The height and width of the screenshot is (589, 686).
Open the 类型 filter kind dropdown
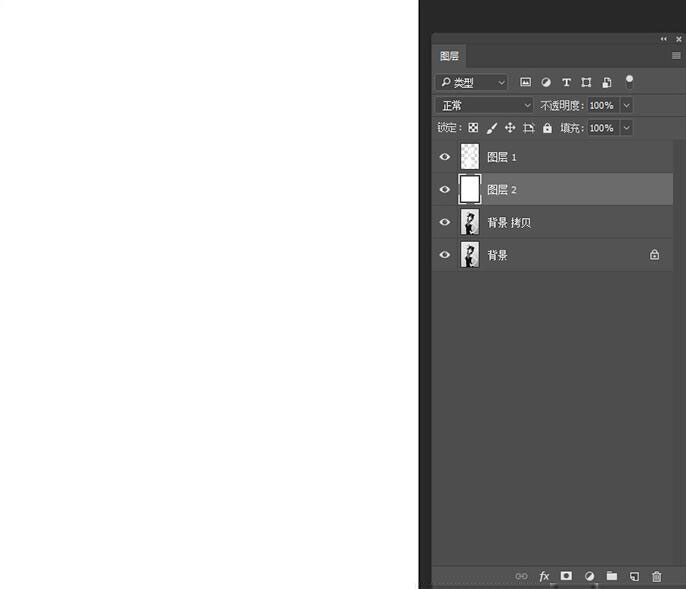point(471,82)
